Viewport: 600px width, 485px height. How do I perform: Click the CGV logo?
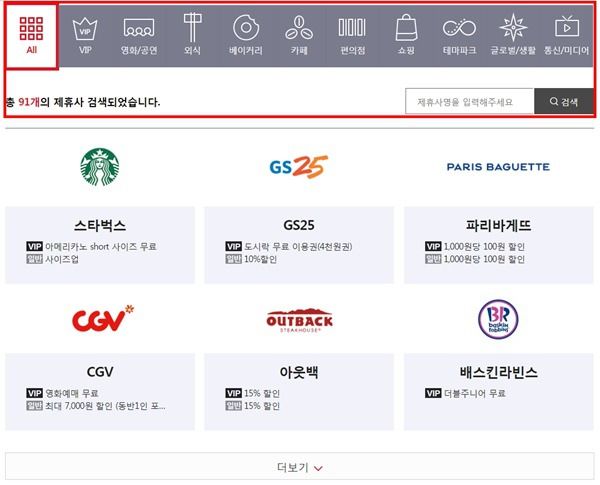tap(103, 318)
